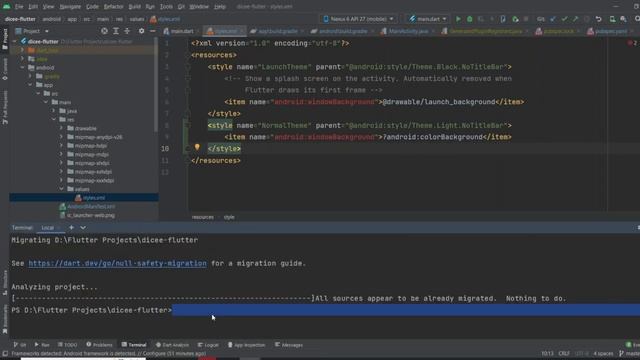Screen dimensions: 640x360
Task: Expand the drawable folder
Action: coord(61,128)
